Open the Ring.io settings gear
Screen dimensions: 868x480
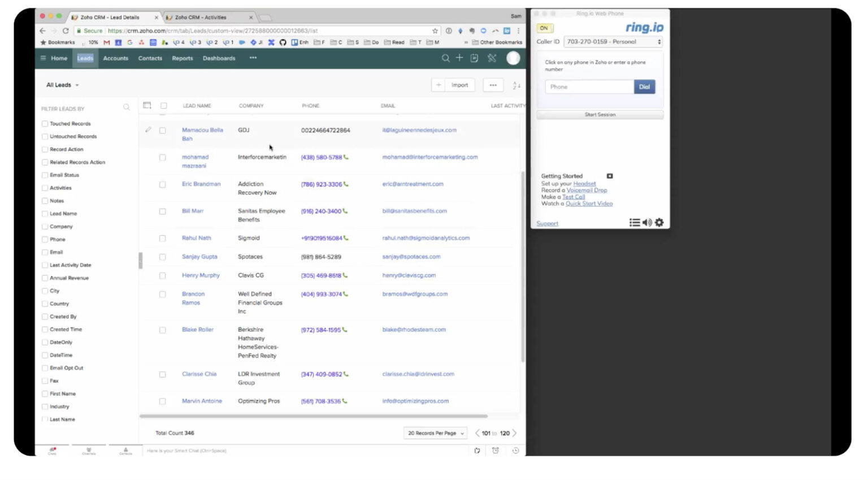659,223
